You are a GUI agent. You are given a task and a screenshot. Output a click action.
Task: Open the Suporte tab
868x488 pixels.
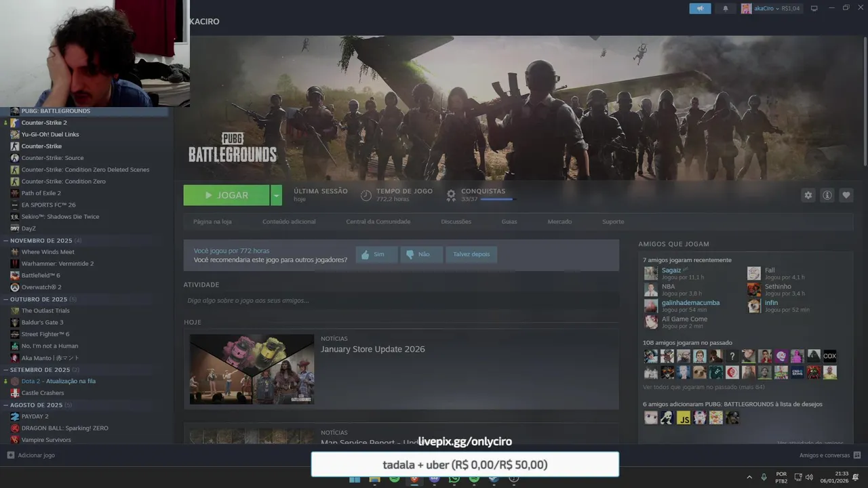tap(613, 222)
